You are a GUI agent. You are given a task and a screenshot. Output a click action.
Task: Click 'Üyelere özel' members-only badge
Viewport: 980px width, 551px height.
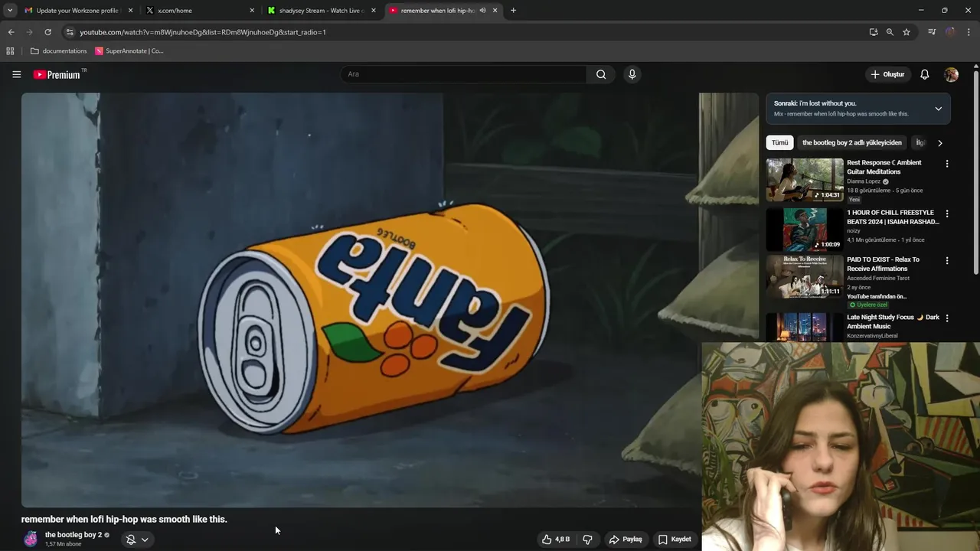pyautogui.click(x=868, y=305)
